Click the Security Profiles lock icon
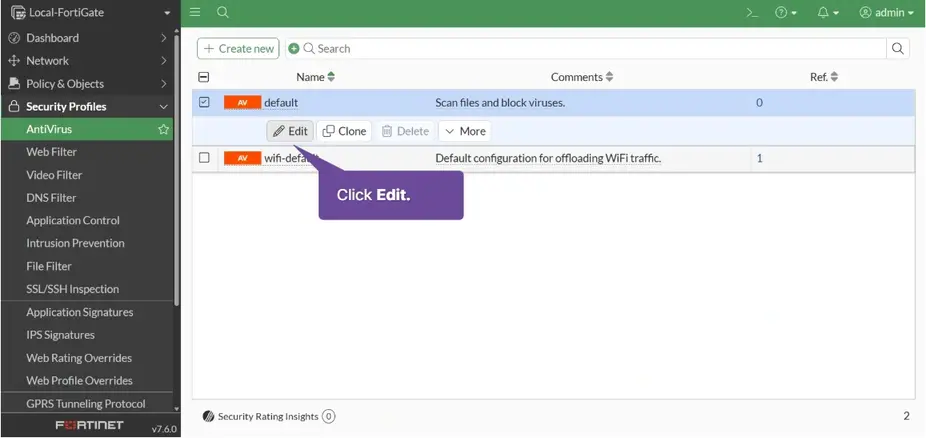The image size is (926, 438). pos(14,107)
